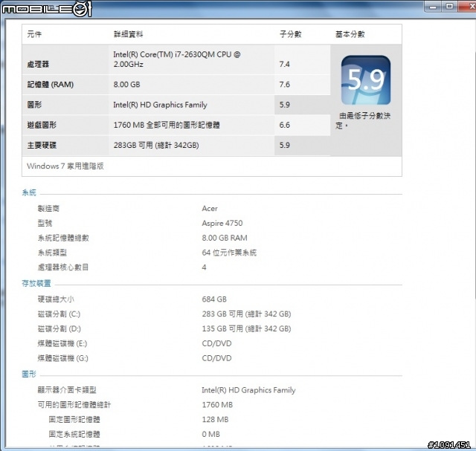
Task: Click the 5.9 base score badge
Action: pos(366,80)
